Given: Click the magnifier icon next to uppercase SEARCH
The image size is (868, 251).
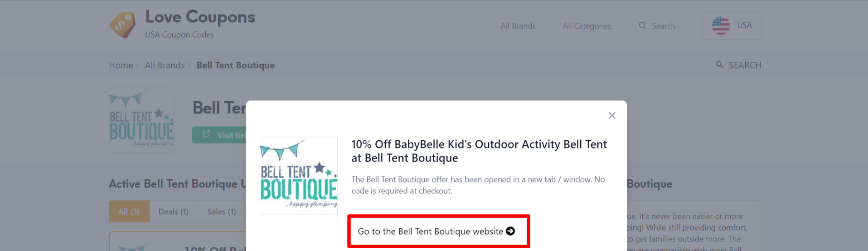Looking at the screenshot, I should point(719,65).
